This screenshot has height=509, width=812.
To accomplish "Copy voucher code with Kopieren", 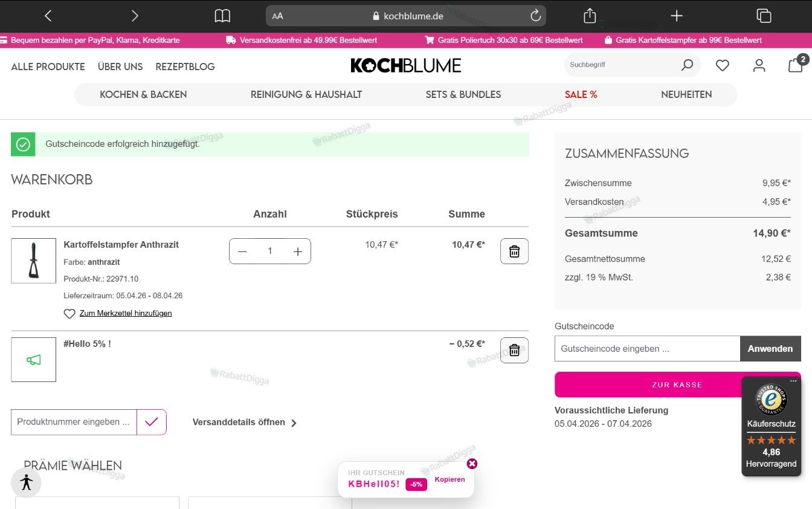I will pos(450,479).
